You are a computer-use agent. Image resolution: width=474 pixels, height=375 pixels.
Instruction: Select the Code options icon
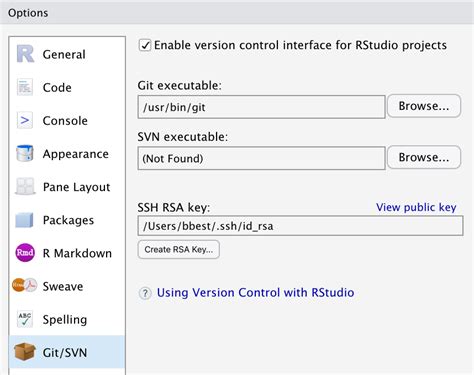[25, 87]
